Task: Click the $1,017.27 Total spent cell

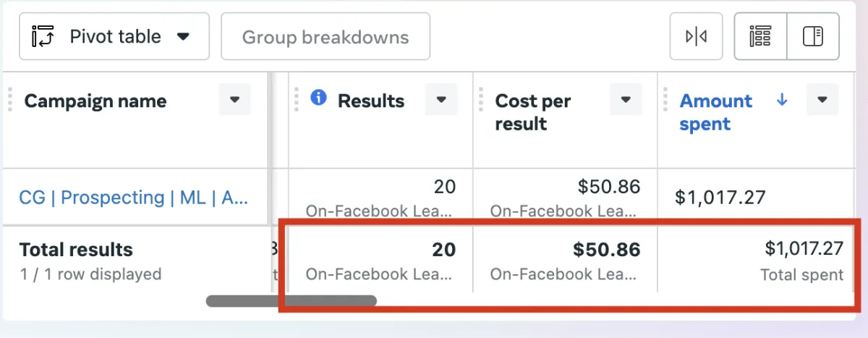Action: coord(803,259)
